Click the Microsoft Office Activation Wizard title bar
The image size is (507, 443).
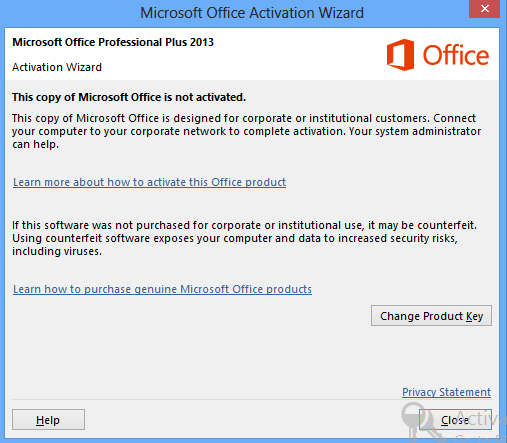click(252, 13)
